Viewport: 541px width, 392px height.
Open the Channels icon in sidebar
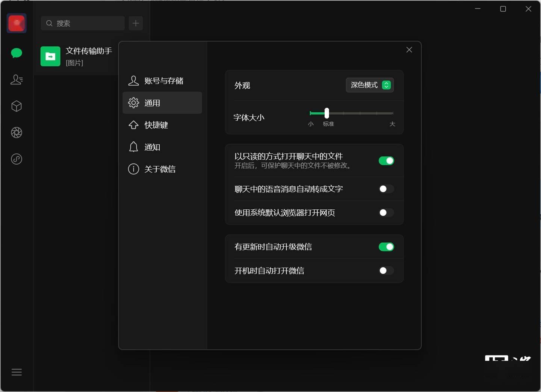point(17,159)
